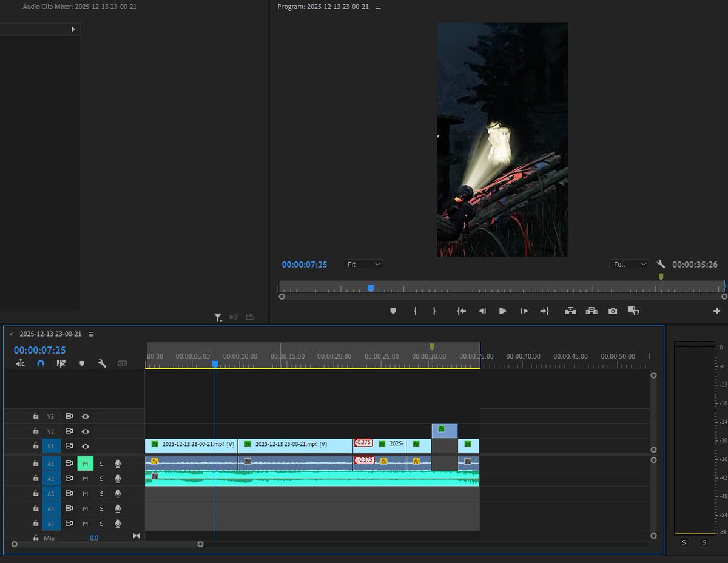This screenshot has height=563, width=728.
Task: Set a Mark Out point in the Program monitor
Action: 434,310
